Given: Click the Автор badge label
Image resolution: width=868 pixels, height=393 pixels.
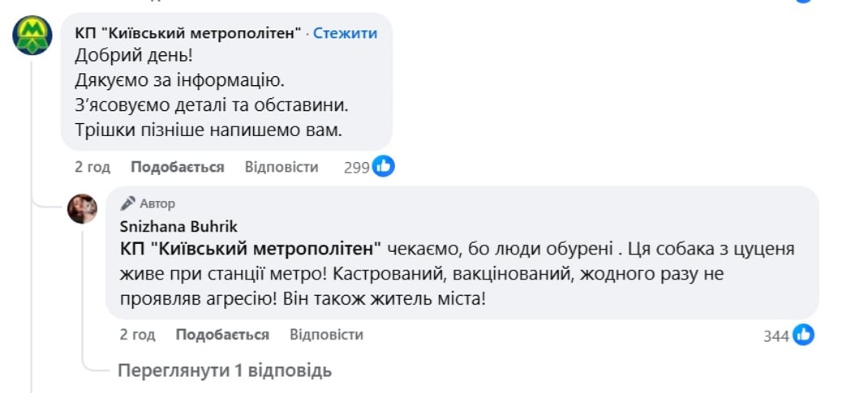Looking at the screenshot, I should (157, 203).
